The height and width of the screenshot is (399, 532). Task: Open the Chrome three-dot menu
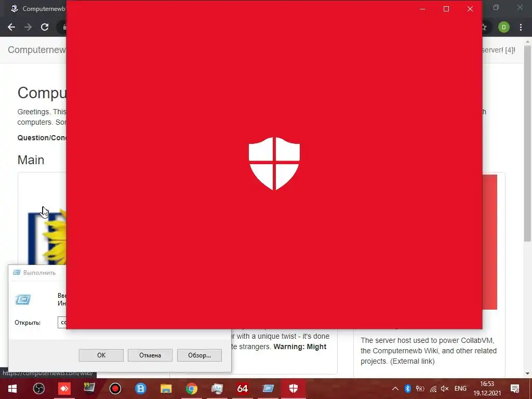pyautogui.click(x=521, y=27)
